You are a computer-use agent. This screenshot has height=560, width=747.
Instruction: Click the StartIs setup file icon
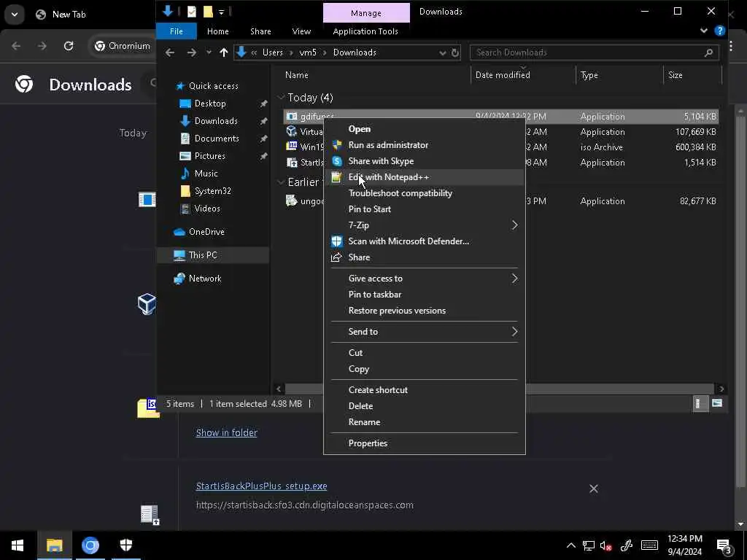(292, 163)
